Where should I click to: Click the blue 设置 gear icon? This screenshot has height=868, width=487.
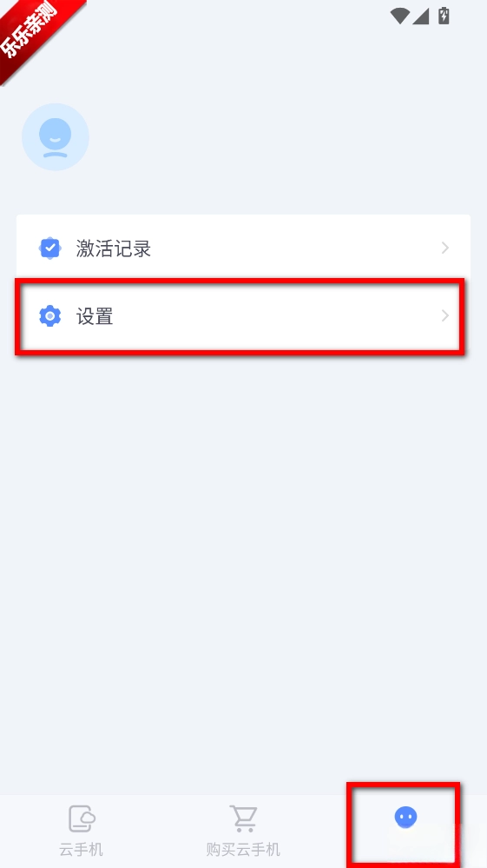pos(49,316)
